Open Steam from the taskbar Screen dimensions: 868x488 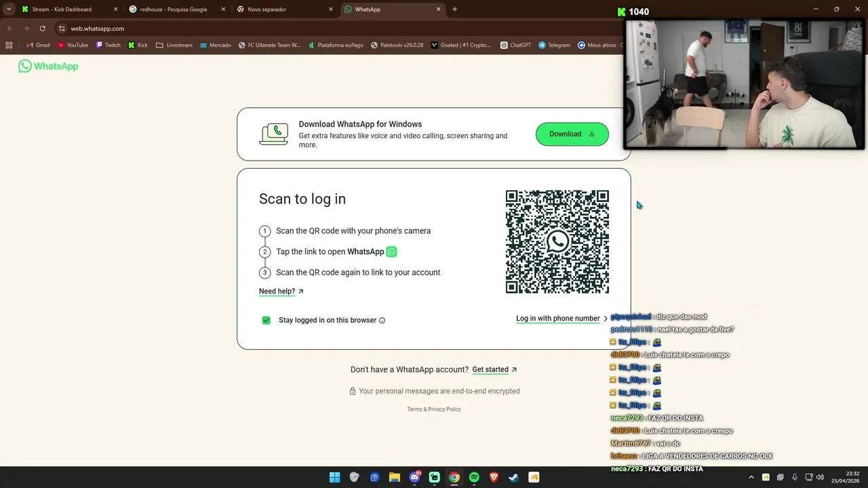point(514,477)
